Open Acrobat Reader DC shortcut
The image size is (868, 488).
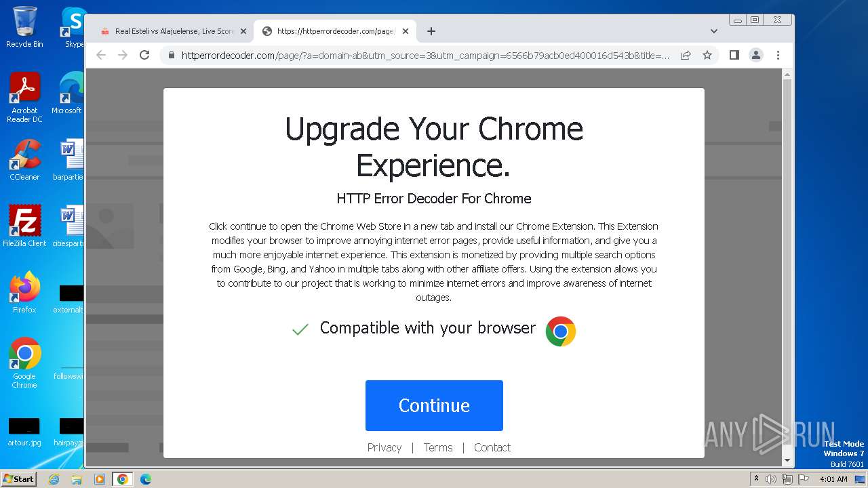coord(24,98)
